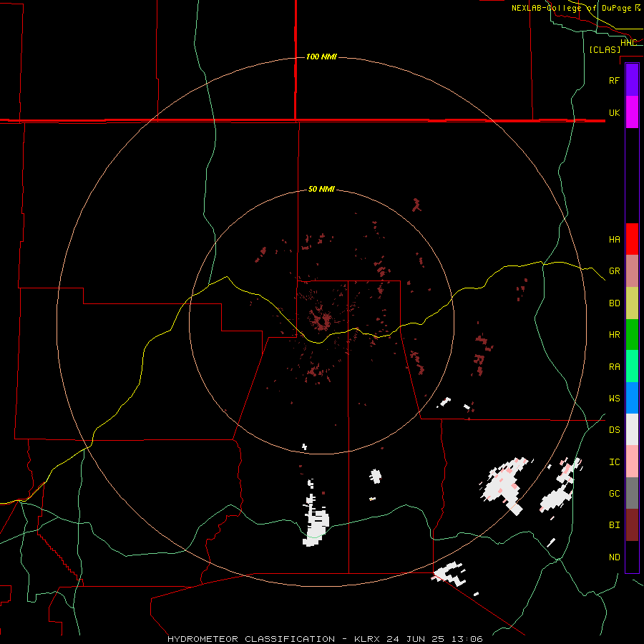
Task: Click the 50 NMI range ring label
Action: click(x=321, y=190)
